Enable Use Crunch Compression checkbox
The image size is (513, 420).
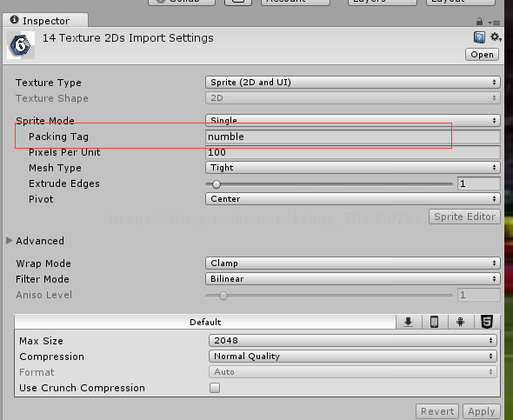click(x=215, y=388)
